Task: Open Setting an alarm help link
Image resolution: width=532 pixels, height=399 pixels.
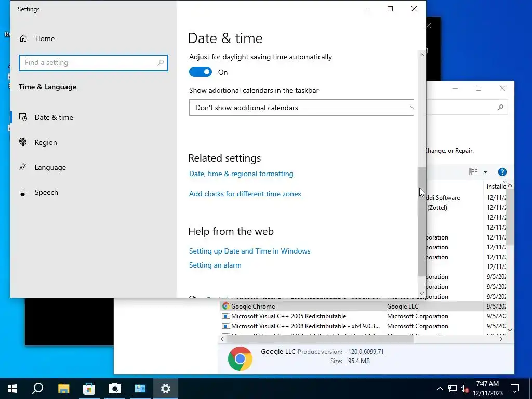Action: [x=215, y=265]
